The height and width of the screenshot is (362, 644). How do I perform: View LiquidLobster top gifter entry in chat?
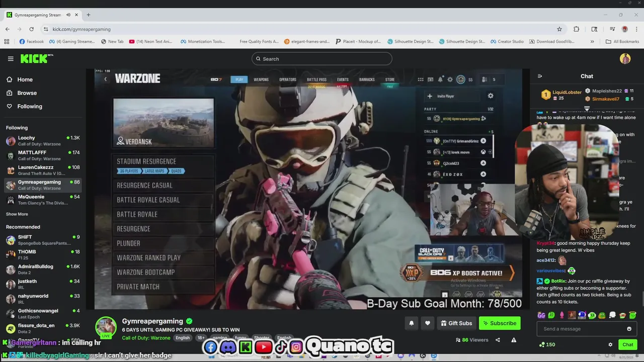(x=561, y=95)
